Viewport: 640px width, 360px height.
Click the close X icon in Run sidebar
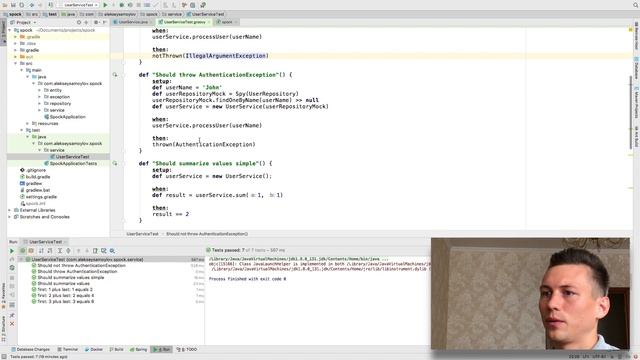pyautogui.click(x=12, y=324)
